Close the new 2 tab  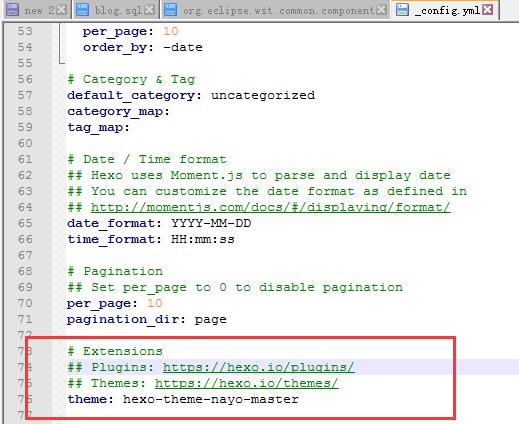coord(61,10)
